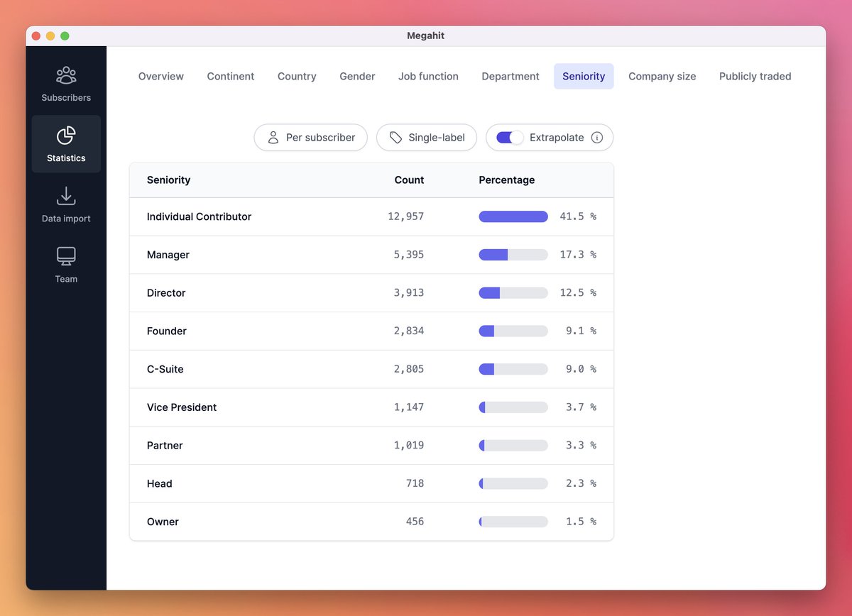This screenshot has height=616, width=852.
Task: Click the count value 1,147
Action: coord(409,407)
